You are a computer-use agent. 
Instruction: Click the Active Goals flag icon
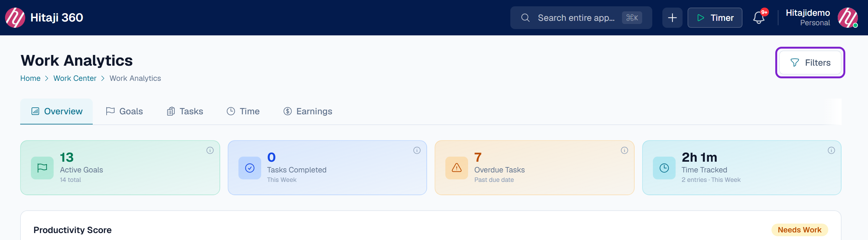(42, 168)
